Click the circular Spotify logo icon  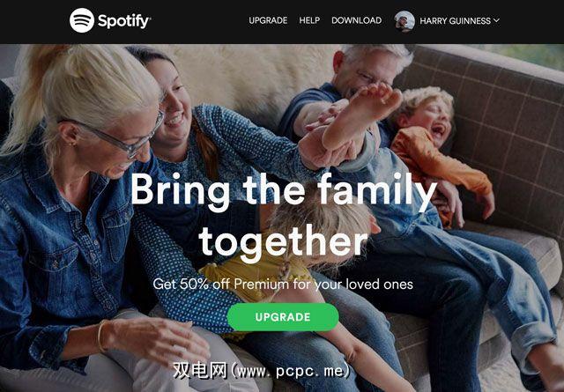tap(82, 20)
